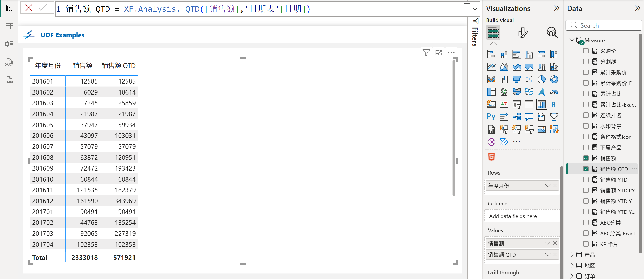This screenshot has height=279, width=644.
Task: Open TMDL view in left sidebar
Action: 9,80
